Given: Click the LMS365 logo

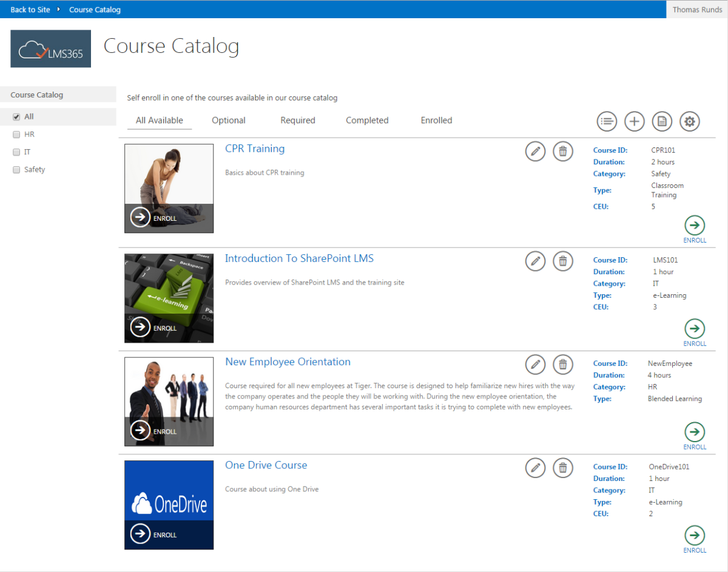Looking at the screenshot, I should [51, 49].
